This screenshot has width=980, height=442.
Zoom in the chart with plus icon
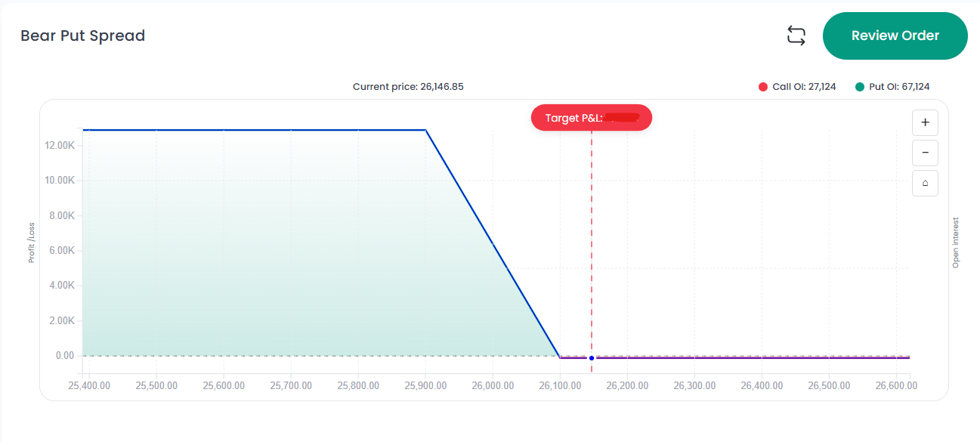pos(925,122)
